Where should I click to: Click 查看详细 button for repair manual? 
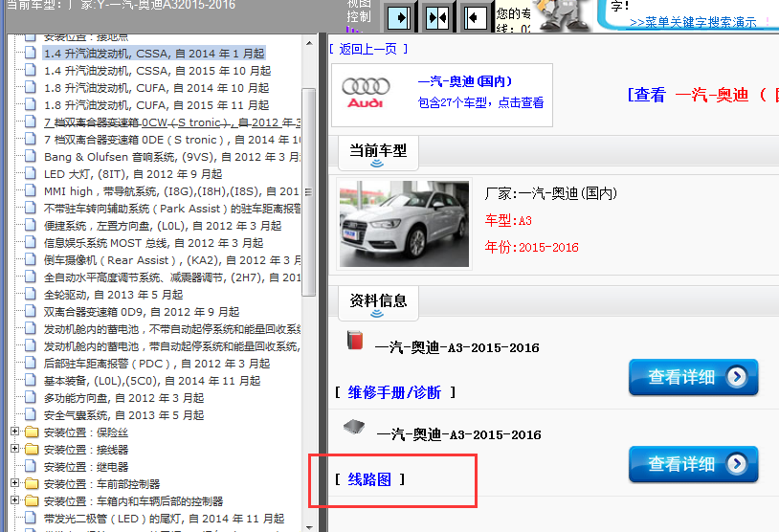click(694, 378)
